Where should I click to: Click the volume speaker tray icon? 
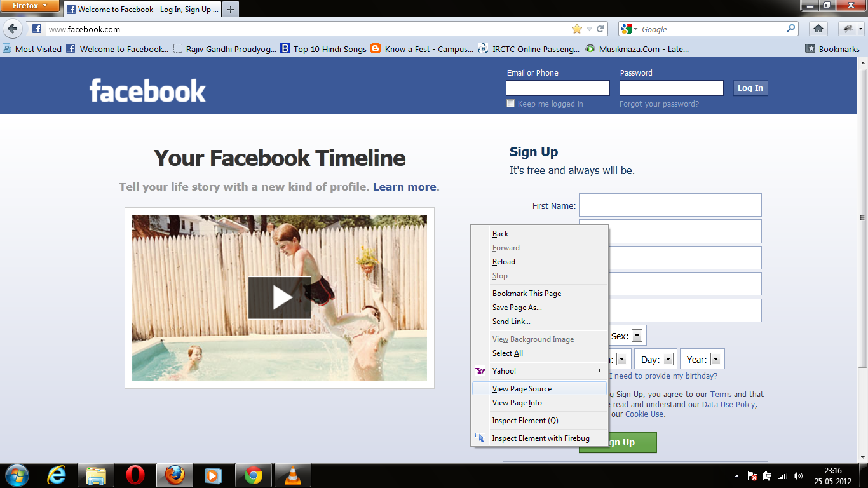coord(798,475)
